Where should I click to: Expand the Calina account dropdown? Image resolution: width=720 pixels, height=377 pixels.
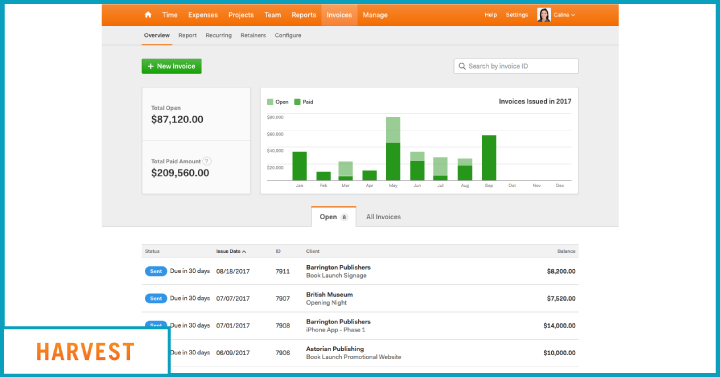[x=564, y=15]
